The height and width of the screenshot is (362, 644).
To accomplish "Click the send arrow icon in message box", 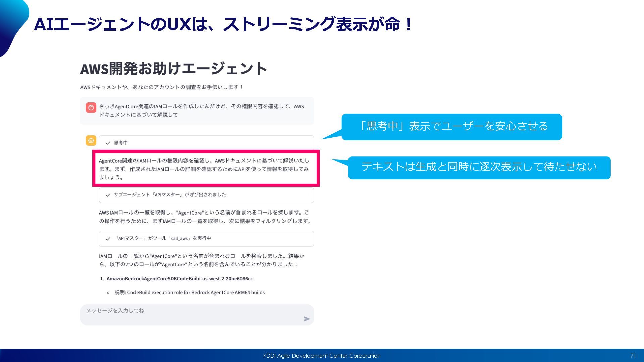I will [x=307, y=319].
